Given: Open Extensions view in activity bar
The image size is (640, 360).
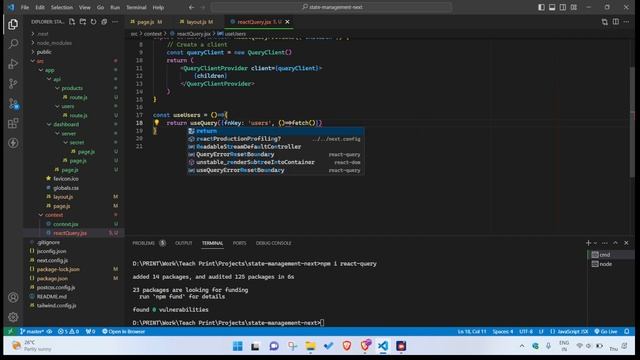Looking at the screenshot, I should pyautogui.click(x=13, y=123).
